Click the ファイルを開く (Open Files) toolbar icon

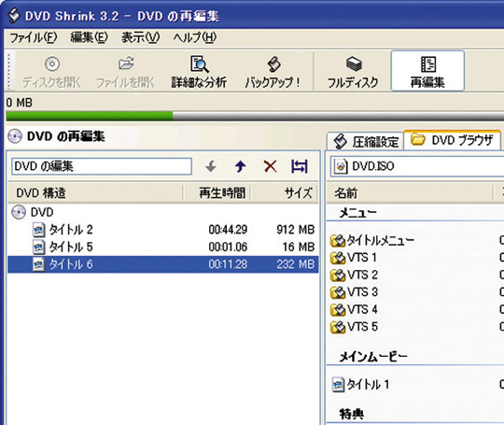(x=125, y=71)
